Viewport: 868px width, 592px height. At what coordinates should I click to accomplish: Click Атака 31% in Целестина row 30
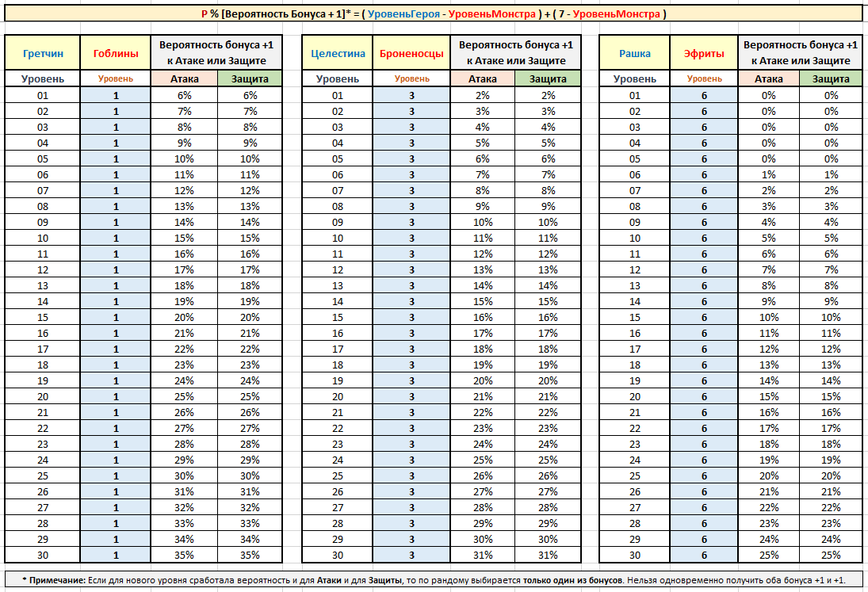[x=483, y=555]
